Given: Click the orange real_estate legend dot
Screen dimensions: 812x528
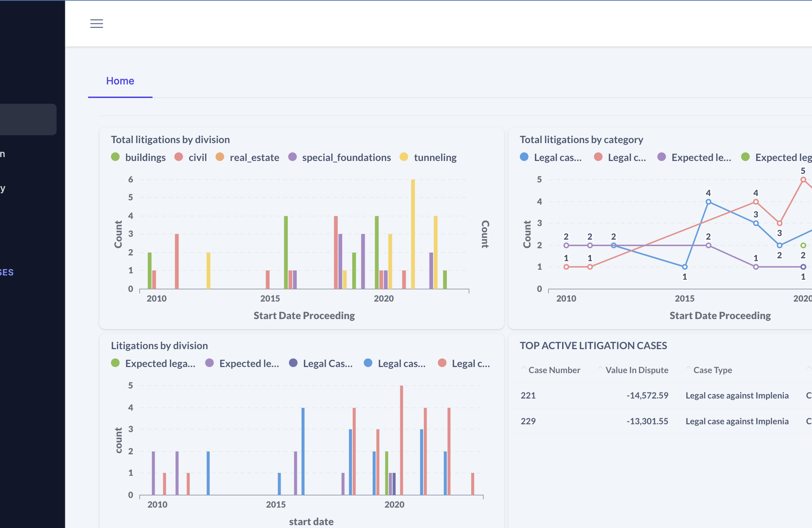Looking at the screenshot, I should point(220,157).
